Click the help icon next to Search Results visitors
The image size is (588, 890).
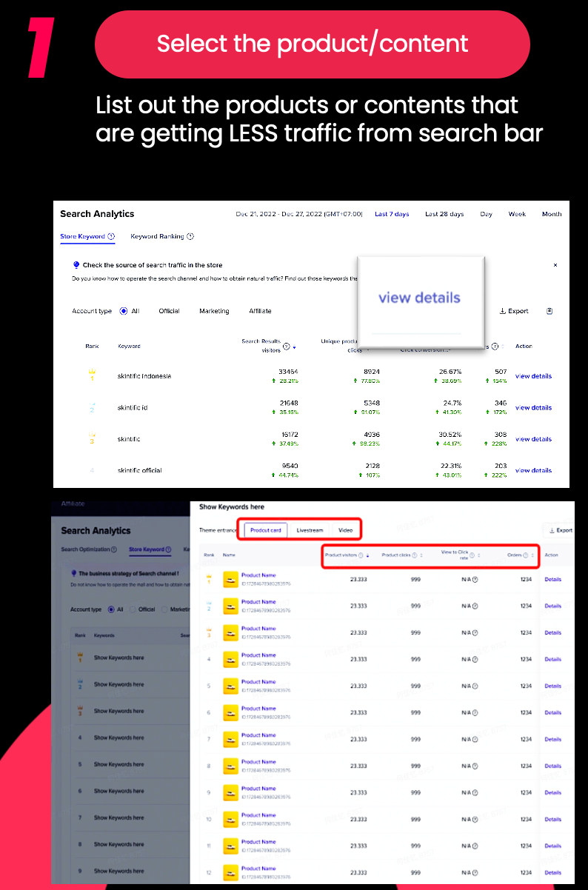[x=286, y=346]
